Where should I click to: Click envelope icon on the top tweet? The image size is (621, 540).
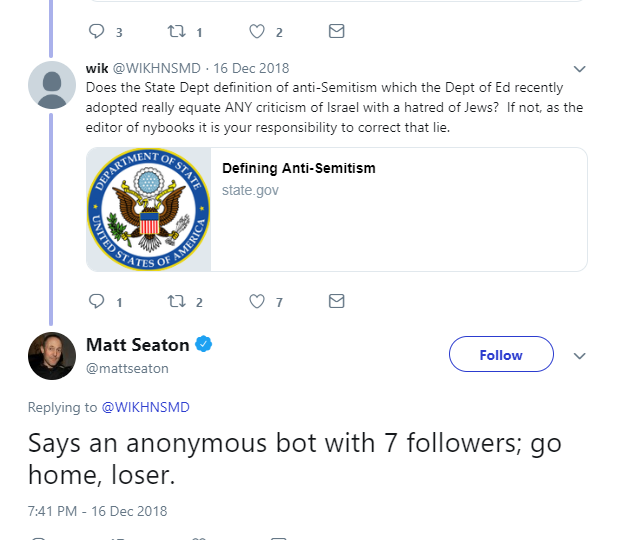pos(337,31)
